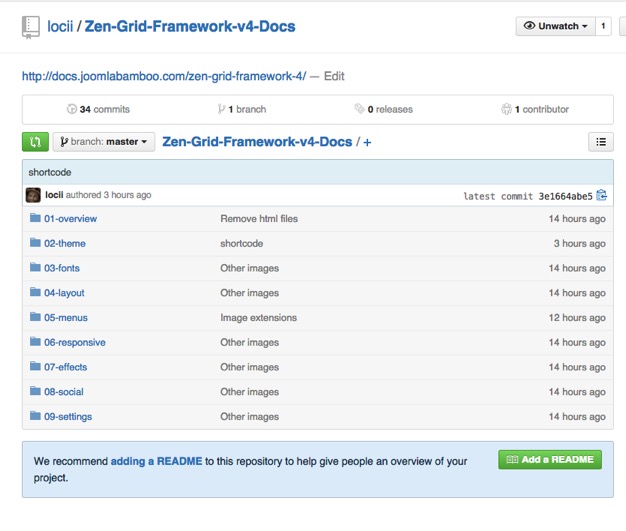
Task: Open the shortcode commit in 02-theme row
Action: point(242,244)
